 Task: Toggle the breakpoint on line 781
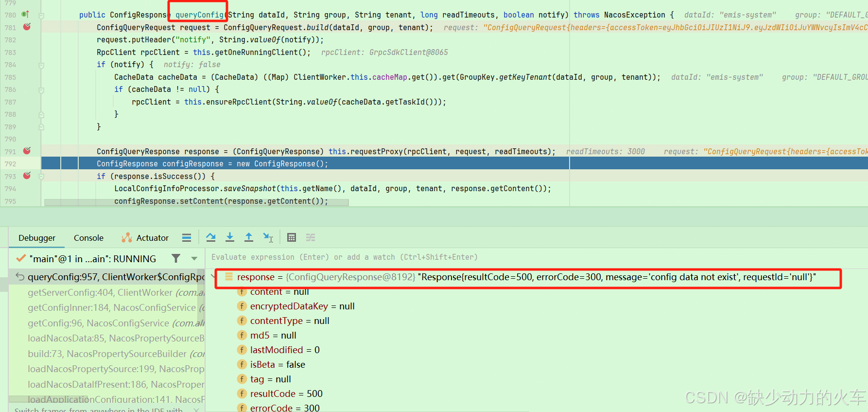[27, 27]
